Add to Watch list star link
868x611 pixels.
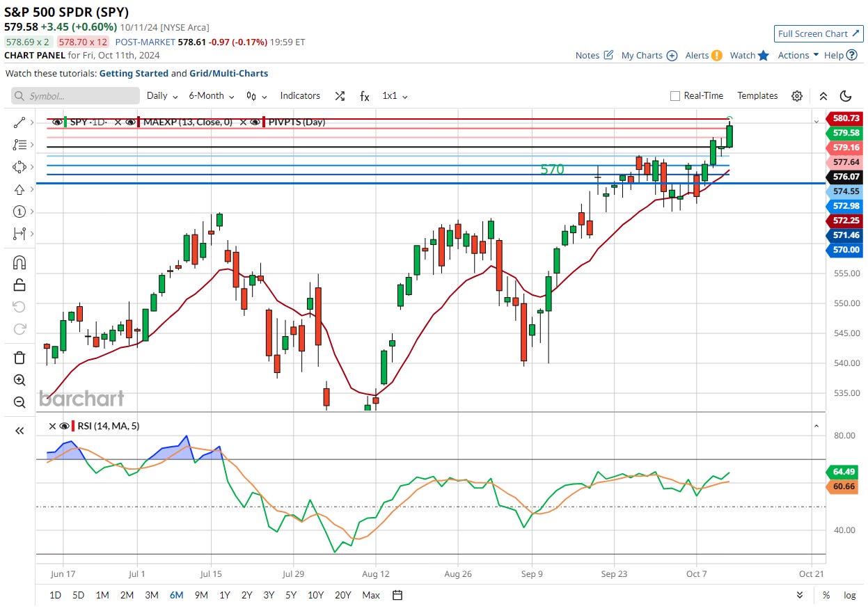point(749,55)
